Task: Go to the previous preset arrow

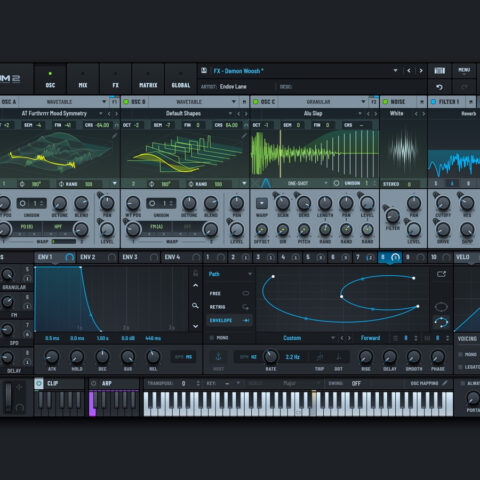Action: coord(409,70)
